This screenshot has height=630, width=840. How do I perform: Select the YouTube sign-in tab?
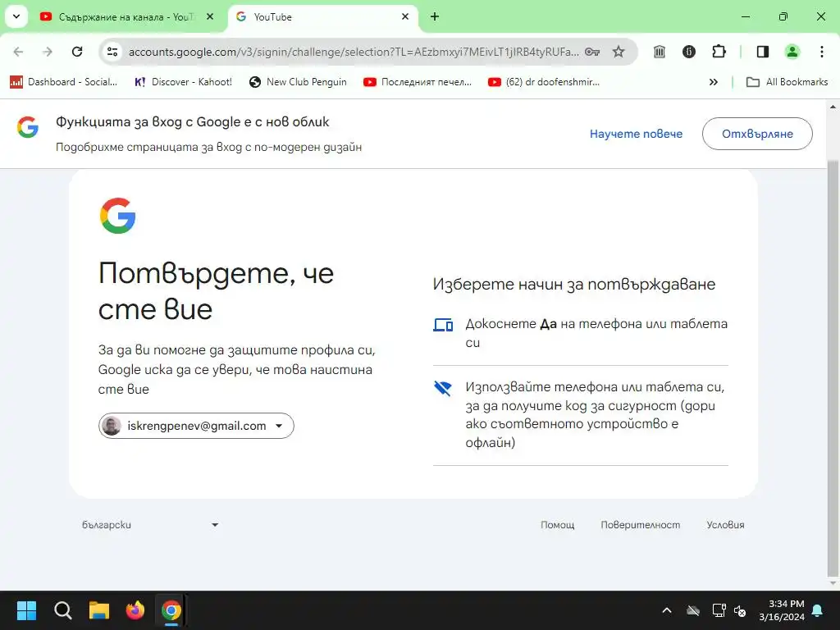pos(322,17)
